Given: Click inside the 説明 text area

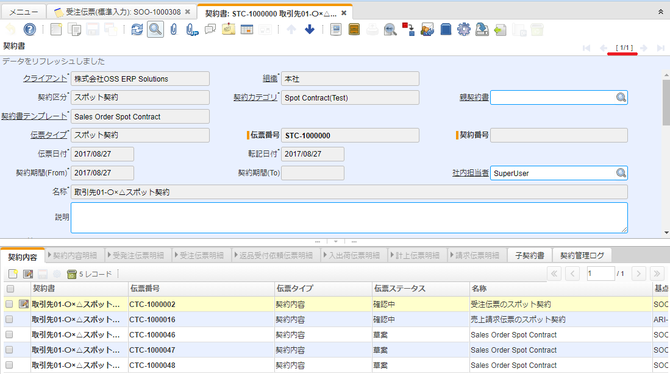Looking at the screenshot, I should point(349,218).
